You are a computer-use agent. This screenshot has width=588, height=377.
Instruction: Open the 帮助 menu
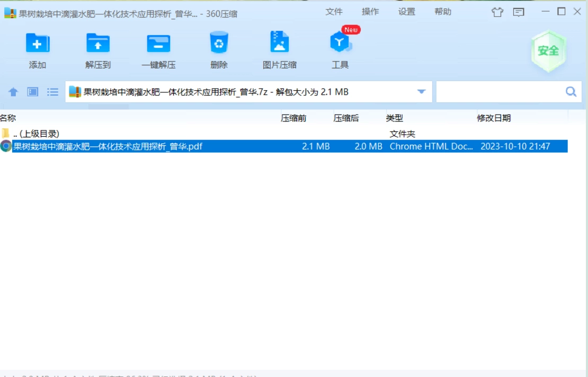[443, 12]
